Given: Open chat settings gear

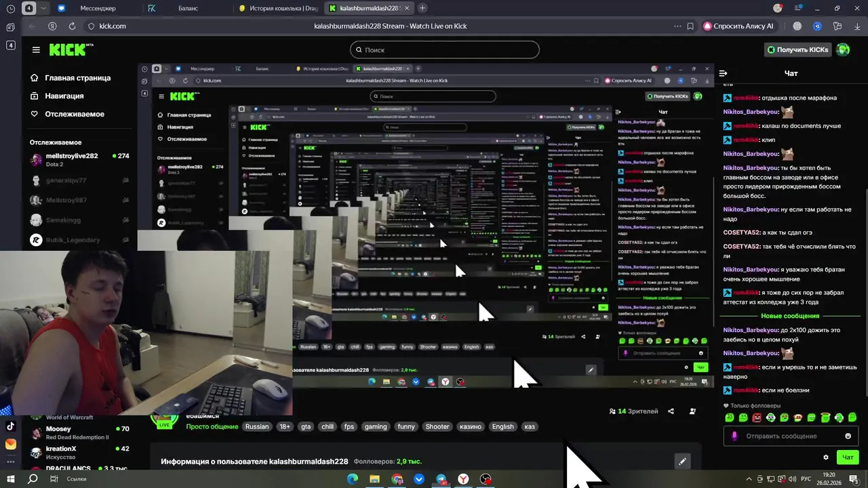Looking at the screenshot, I should 825,457.
